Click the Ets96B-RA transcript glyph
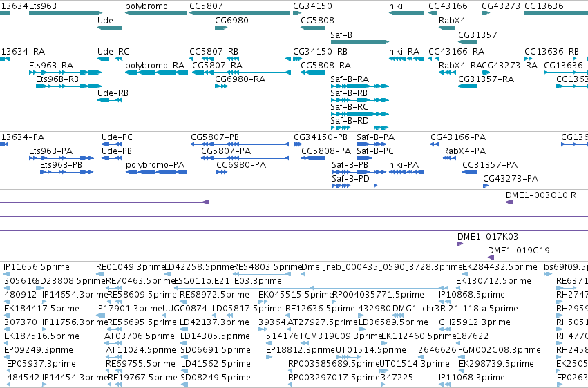 click(66, 72)
